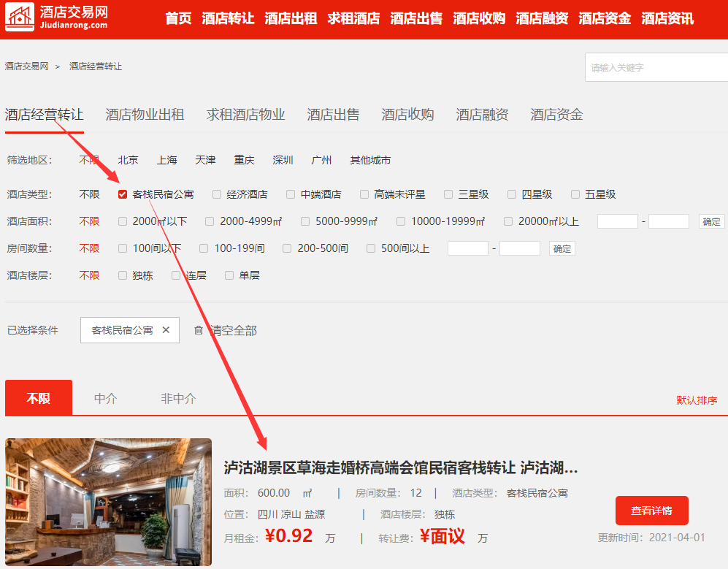Viewport: 728px width, 569px height.
Task: Open 首页 in the top navigation
Action: coord(178,18)
